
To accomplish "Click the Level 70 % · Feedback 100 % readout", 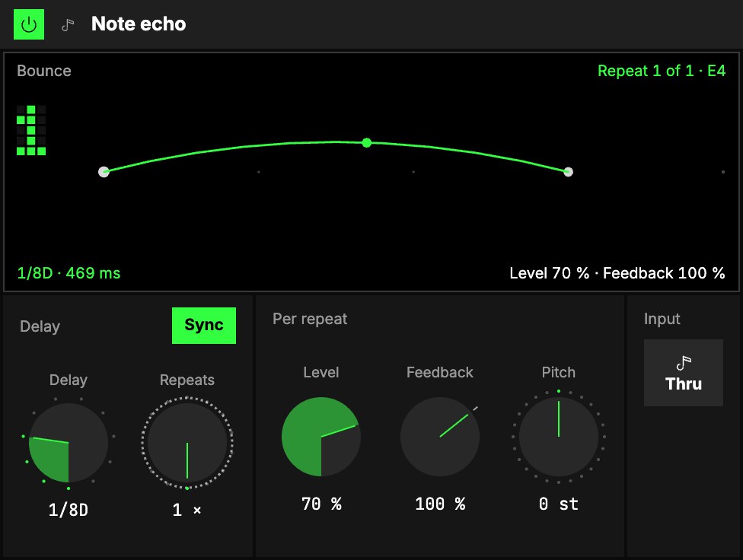I will tap(617, 273).
